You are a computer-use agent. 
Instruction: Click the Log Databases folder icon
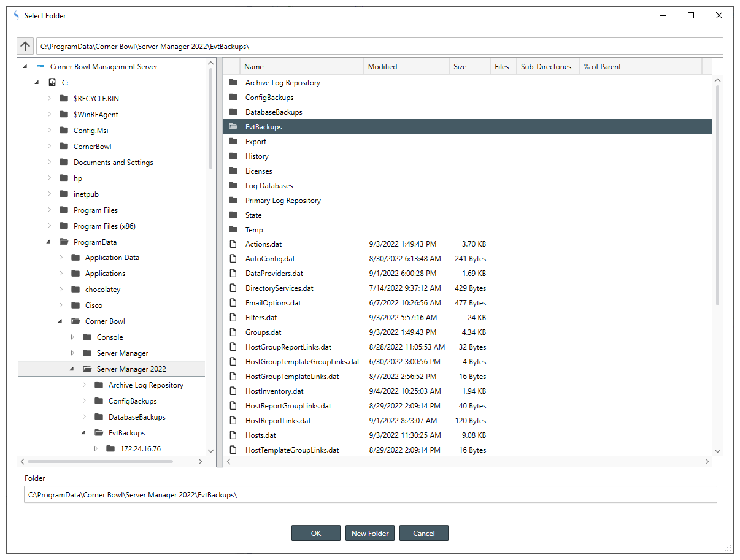tap(233, 186)
